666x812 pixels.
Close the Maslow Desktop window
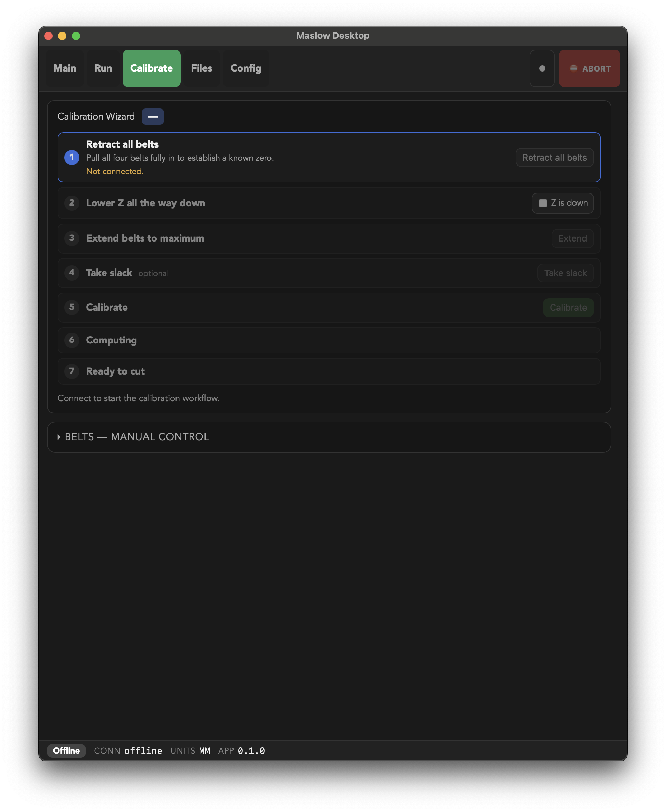(48, 36)
